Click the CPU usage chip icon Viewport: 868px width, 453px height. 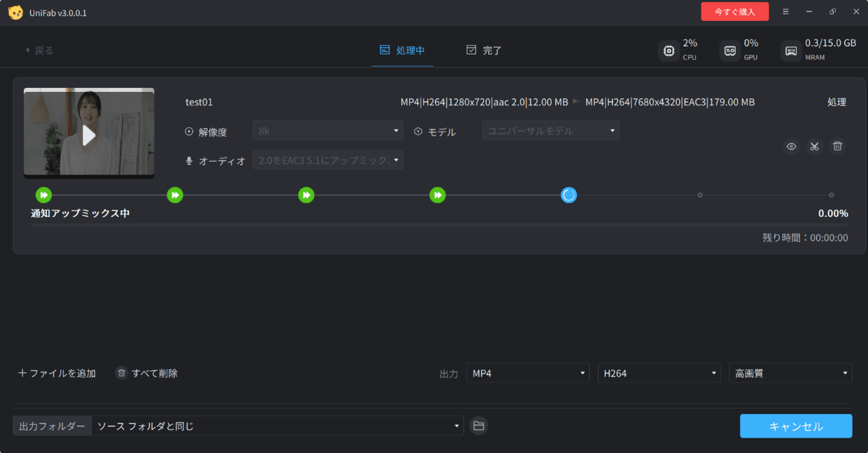click(x=668, y=51)
